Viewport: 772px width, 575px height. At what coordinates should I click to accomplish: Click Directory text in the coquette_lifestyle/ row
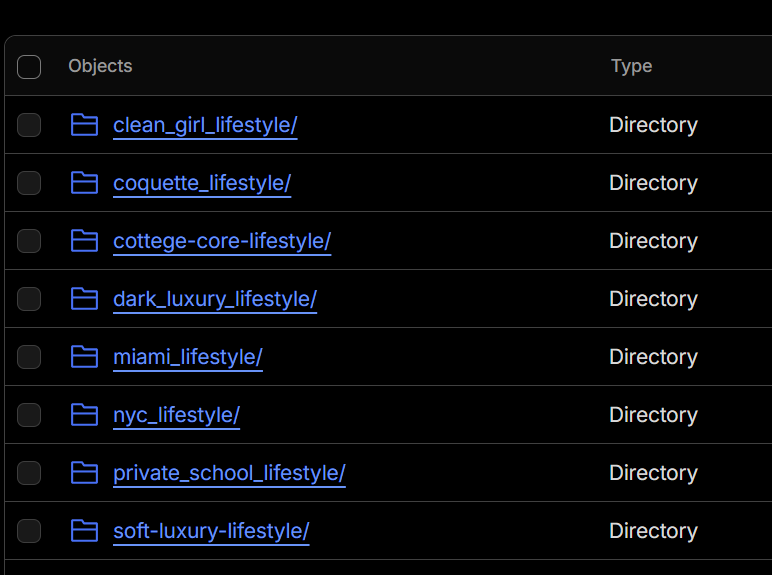click(653, 183)
